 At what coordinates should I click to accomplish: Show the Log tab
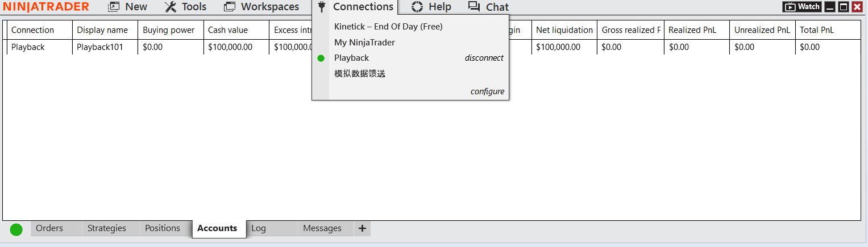click(259, 228)
